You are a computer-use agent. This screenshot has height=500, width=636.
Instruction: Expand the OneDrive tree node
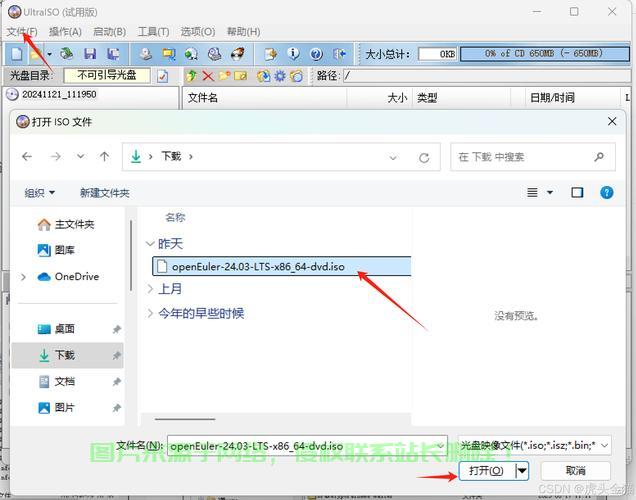point(23,277)
